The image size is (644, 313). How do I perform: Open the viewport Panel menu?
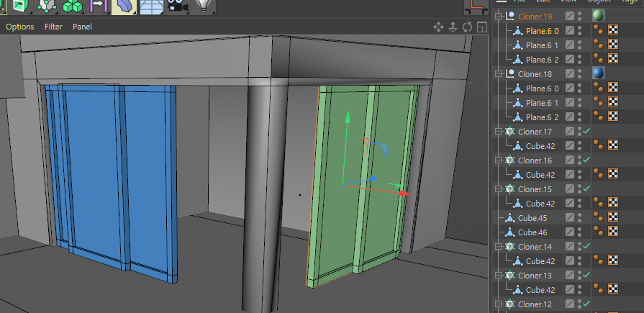[x=82, y=27]
